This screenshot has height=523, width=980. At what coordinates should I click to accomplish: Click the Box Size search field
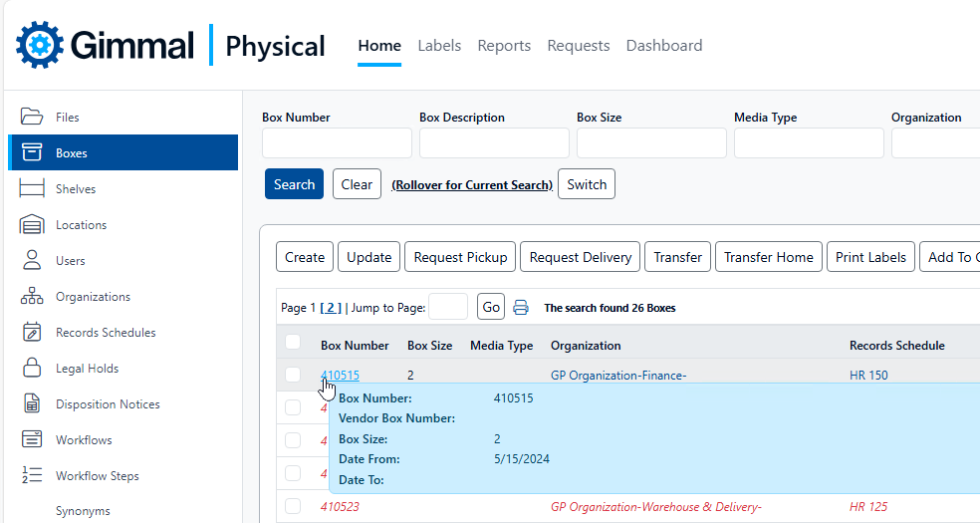[x=652, y=143]
